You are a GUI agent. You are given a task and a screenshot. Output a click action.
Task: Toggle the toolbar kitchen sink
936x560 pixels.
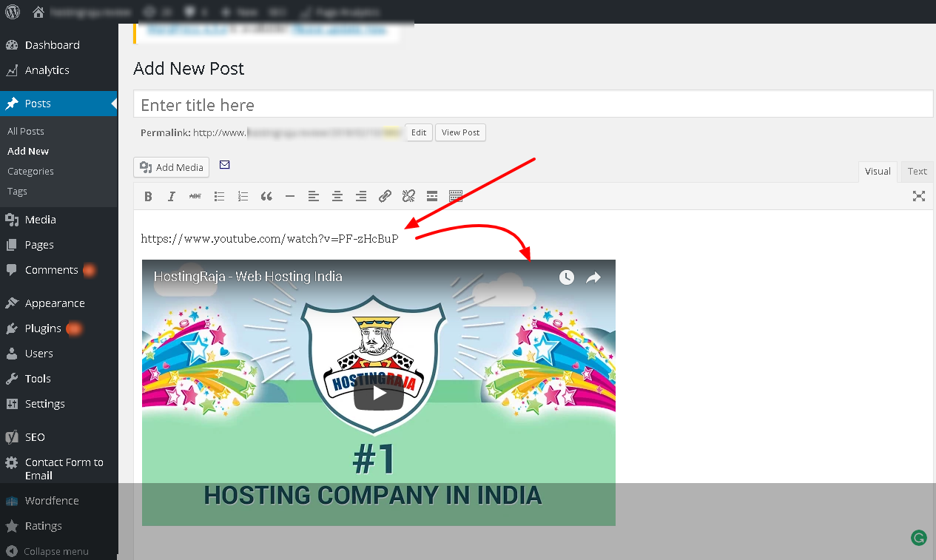tap(456, 196)
